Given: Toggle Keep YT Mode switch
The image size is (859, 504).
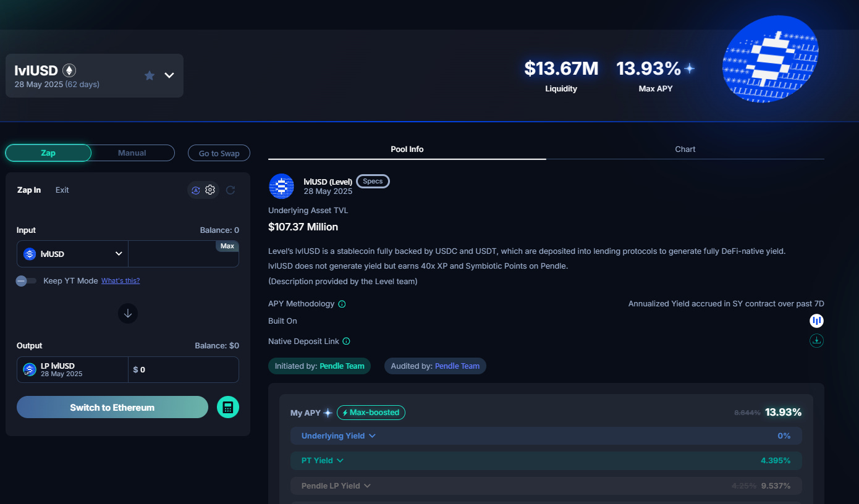Looking at the screenshot, I should pos(26,281).
